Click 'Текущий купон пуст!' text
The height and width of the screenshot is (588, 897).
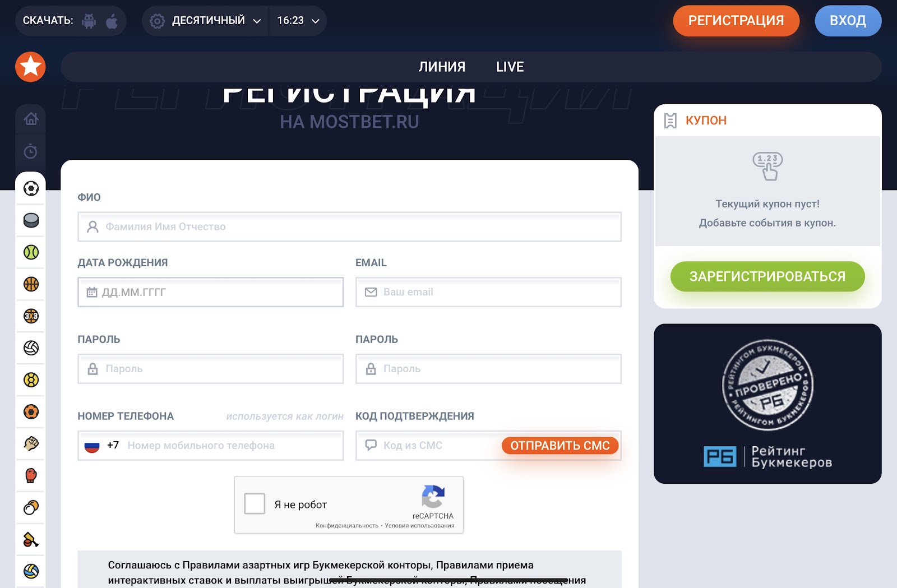coord(767,204)
